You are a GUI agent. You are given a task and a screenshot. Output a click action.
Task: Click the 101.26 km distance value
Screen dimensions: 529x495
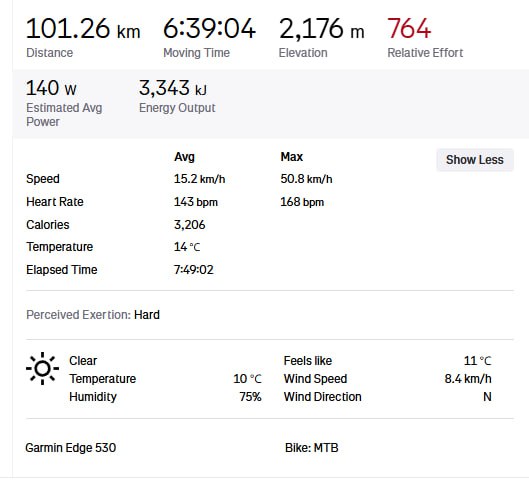tap(83, 28)
